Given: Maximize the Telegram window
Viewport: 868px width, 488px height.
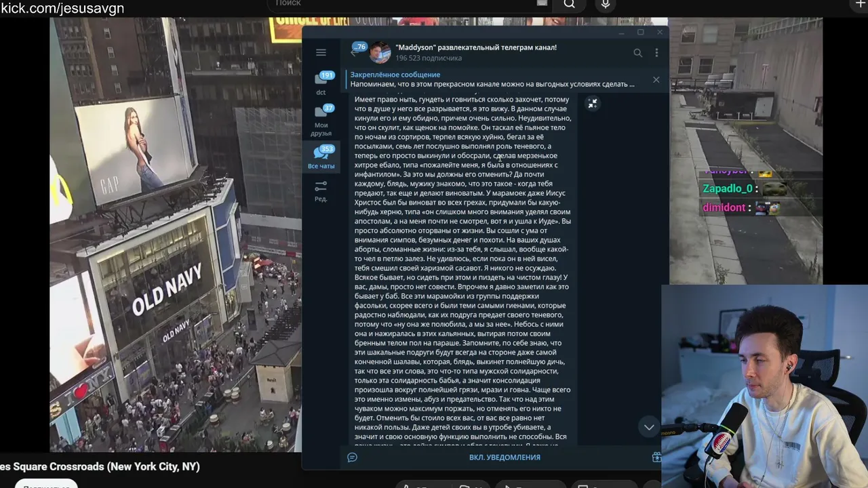Looking at the screenshot, I should (640, 33).
